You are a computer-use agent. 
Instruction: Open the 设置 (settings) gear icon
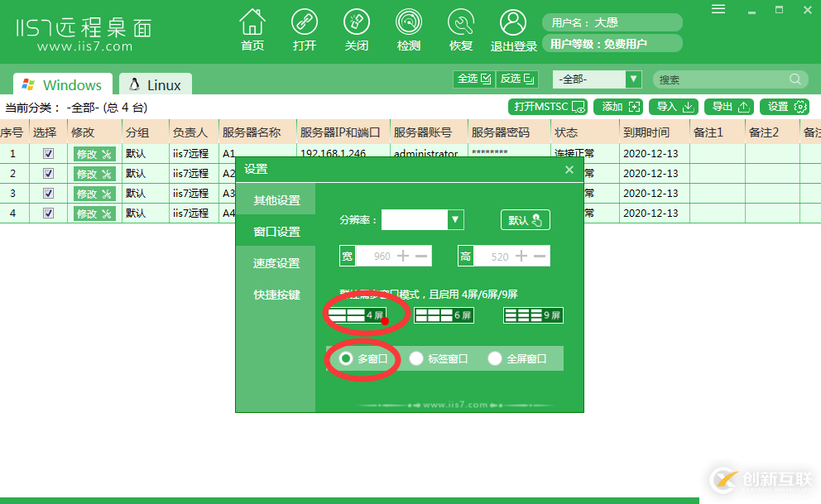click(784, 107)
